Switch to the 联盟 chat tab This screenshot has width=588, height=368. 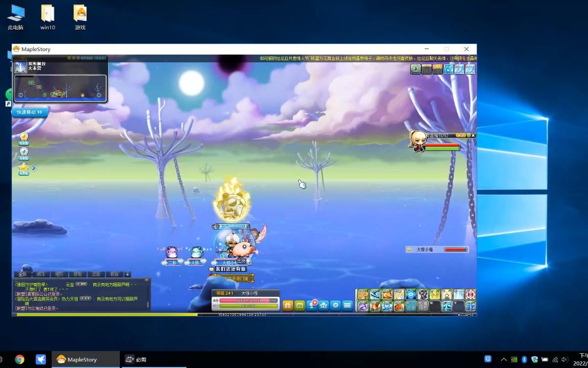pyautogui.click(x=114, y=274)
